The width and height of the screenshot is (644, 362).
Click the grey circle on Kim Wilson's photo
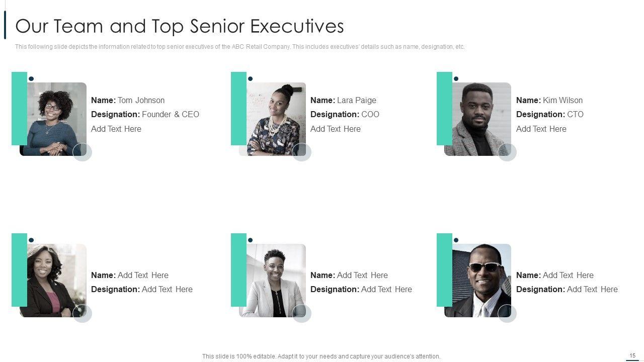tap(507, 152)
